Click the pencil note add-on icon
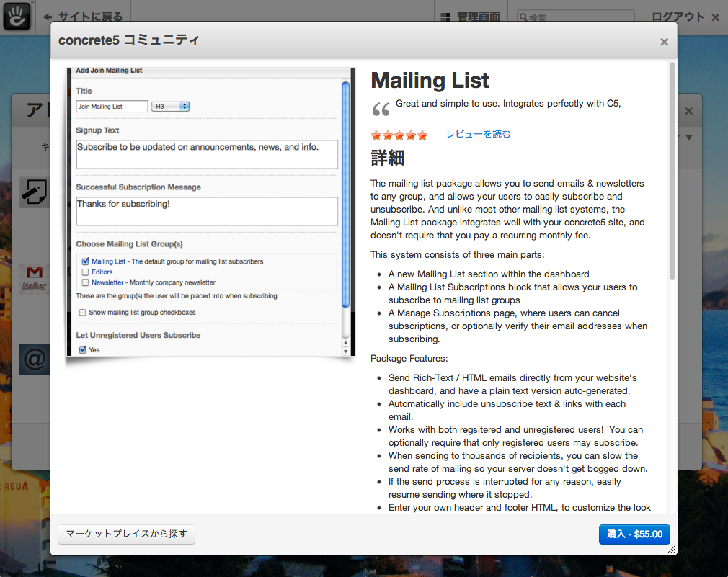 (x=34, y=192)
